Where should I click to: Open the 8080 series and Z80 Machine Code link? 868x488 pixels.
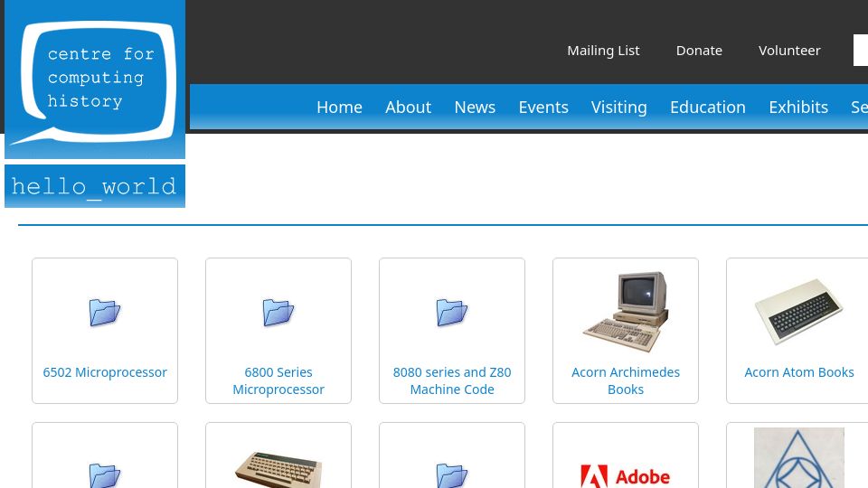[452, 380]
